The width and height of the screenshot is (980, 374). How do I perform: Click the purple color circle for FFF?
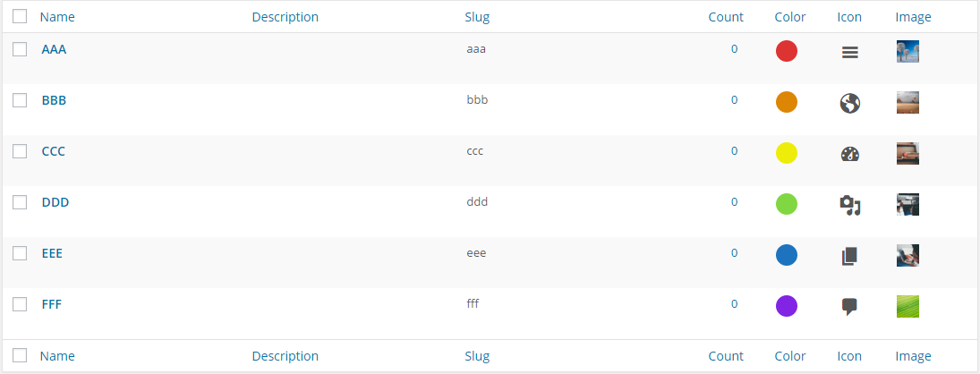tap(787, 306)
